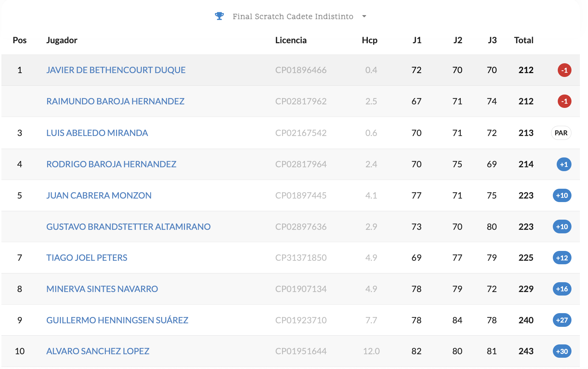Click the Tiago Joel Peters name
Image resolution: width=588 pixels, height=369 pixels.
tap(87, 258)
